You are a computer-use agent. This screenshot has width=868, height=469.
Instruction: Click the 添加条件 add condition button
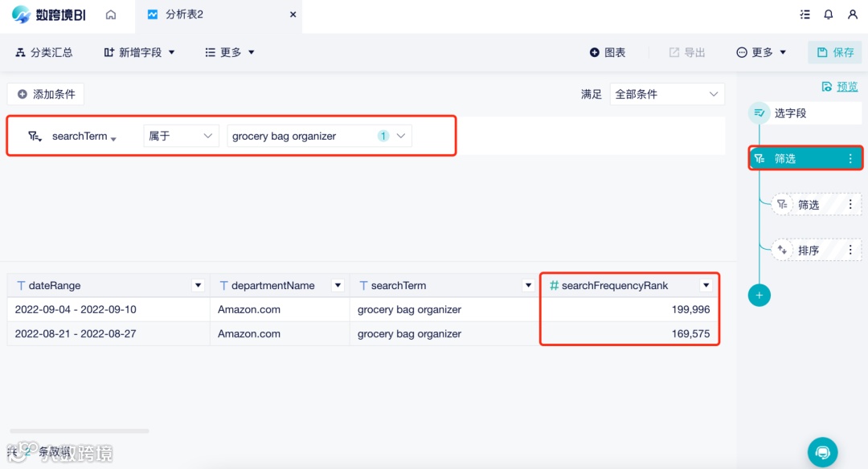point(46,94)
